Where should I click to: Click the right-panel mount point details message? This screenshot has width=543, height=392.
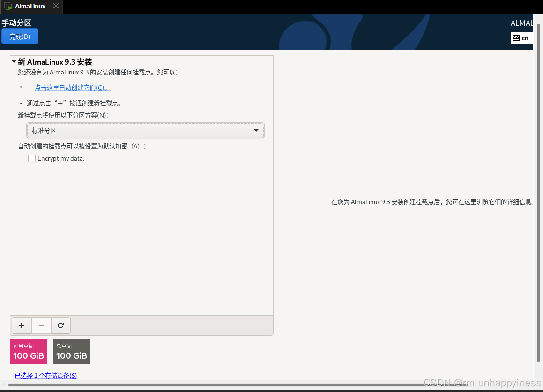(x=432, y=202)
